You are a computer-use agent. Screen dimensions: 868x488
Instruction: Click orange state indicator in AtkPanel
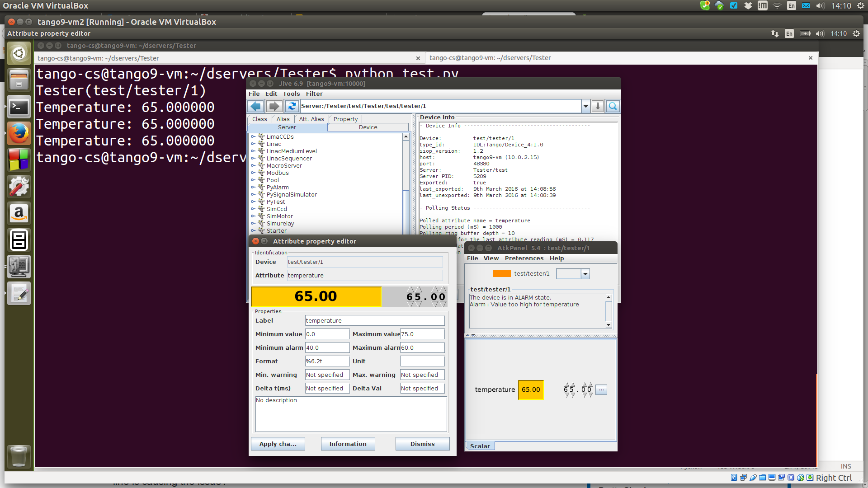(501, 274)
